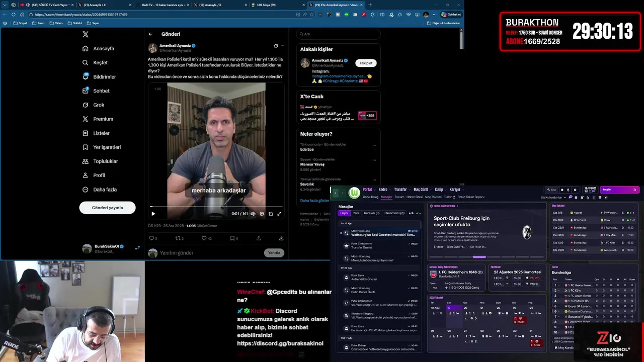Image resolution: width=644 pixels, height=362 pixels.
Task: Click the Grok icon on post
Action: click(276, 46)
